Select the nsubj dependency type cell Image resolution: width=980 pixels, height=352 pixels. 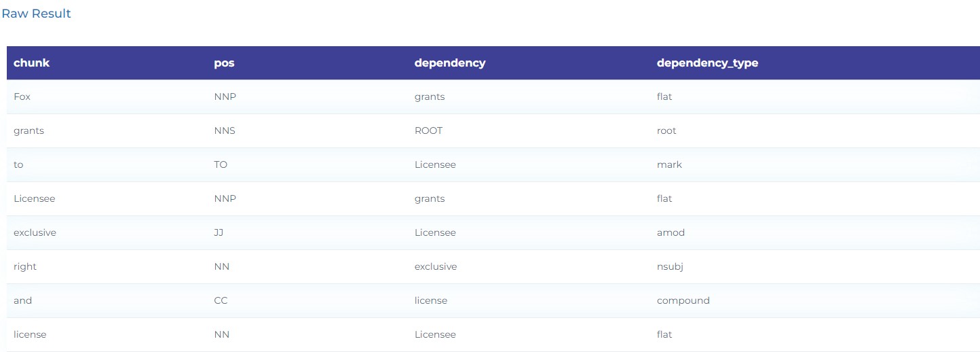pyautogui.click(x=670, y=266)
